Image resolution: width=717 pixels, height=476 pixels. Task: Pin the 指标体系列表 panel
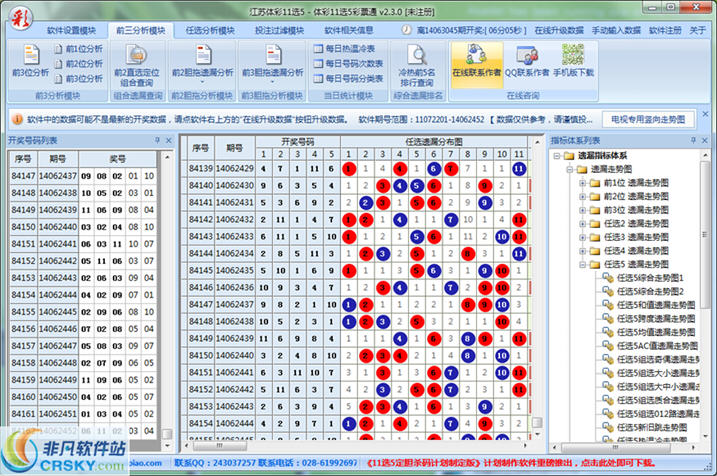pyautogui.click(x=693, y=140)
